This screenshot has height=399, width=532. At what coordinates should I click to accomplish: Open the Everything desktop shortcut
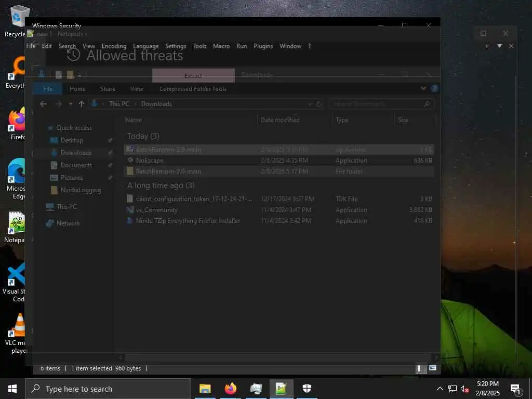15,73
